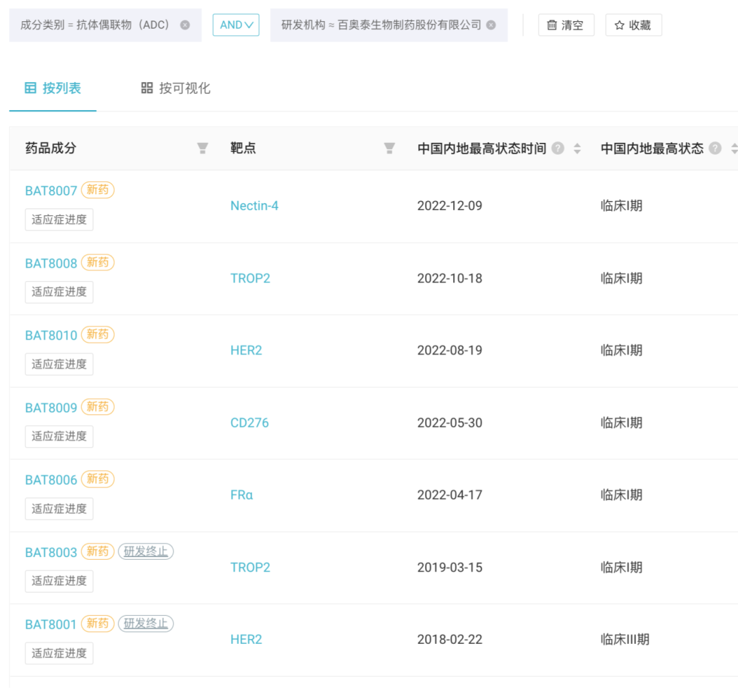
Task: Select the date 2022-08-19
Action: (x=450, y=350)
